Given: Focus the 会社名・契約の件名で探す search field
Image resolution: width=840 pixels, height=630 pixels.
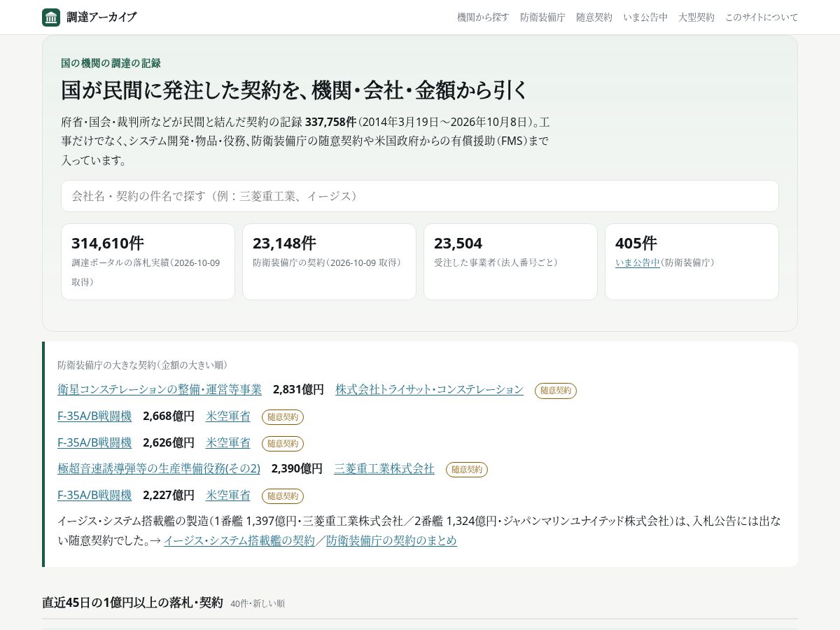Looking at the screenshot, I should click(x=420, y=196).
